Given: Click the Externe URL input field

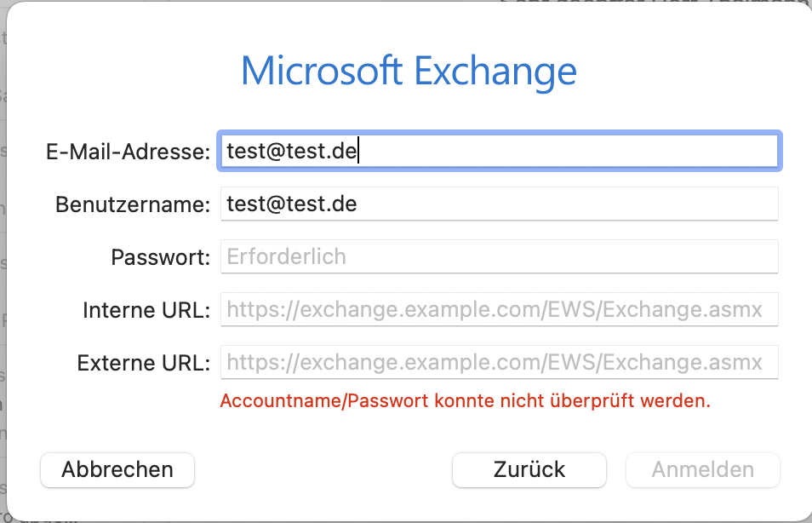Looking at the screenshot, I should 499,363.
